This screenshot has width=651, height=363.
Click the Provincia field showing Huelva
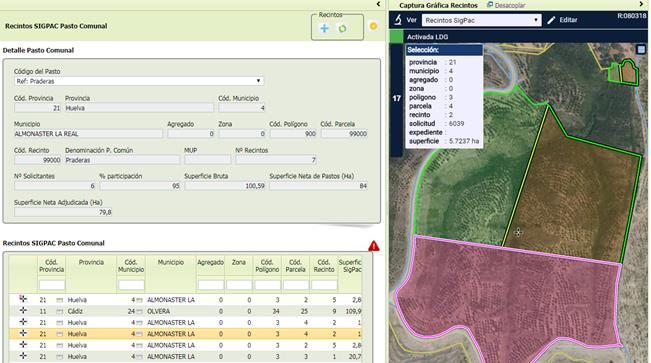pyautogui.click(x=139, y=108)
